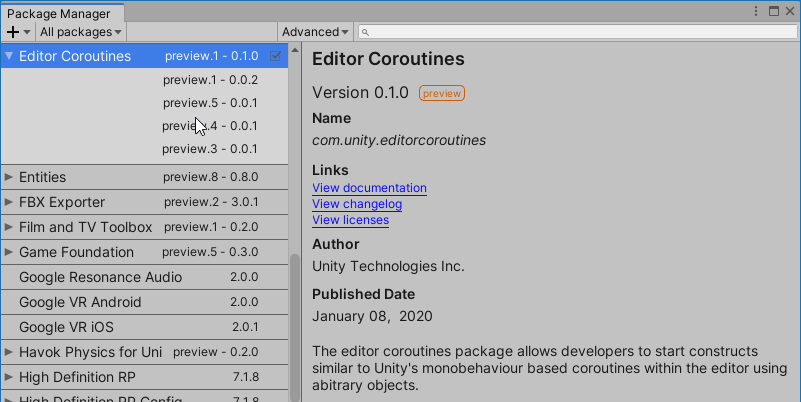The width and height of the screenshot is (801, 402).
Task: Select version preview.1 - 0.0.2
Action: [x=210, y=80]
